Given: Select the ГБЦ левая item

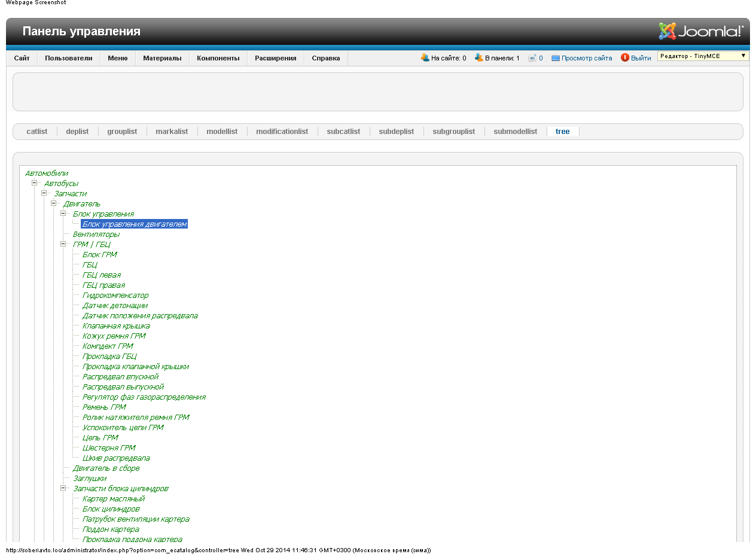Looking at the screenshot, I should 102,275.
